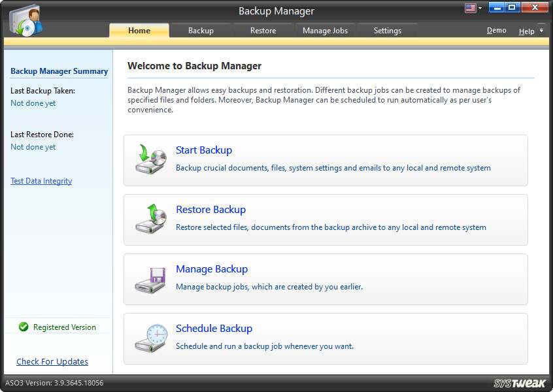Click the Backup Manager Summary heading

coord(59,71)
